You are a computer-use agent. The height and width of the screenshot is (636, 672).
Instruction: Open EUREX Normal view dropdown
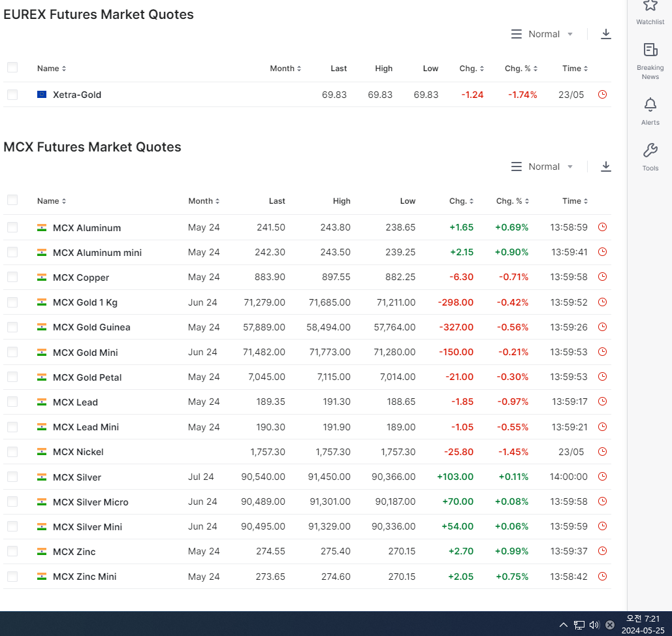[x=542, y=34]
